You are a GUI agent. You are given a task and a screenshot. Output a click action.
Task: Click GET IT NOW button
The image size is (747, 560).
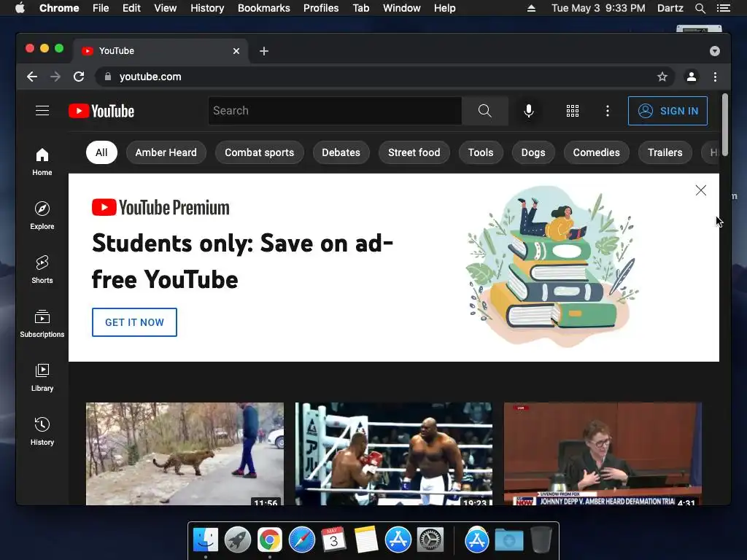click(x=134, y=322)
